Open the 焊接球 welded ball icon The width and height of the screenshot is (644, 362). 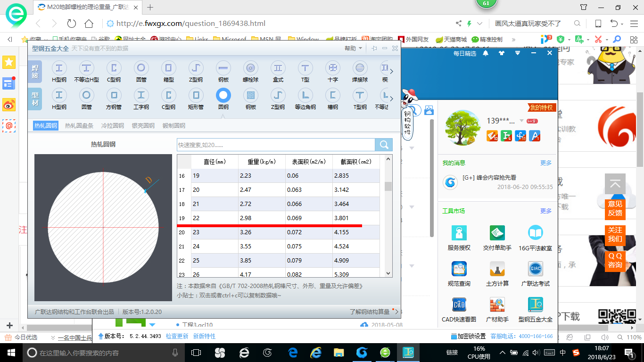tap(360, 72)
